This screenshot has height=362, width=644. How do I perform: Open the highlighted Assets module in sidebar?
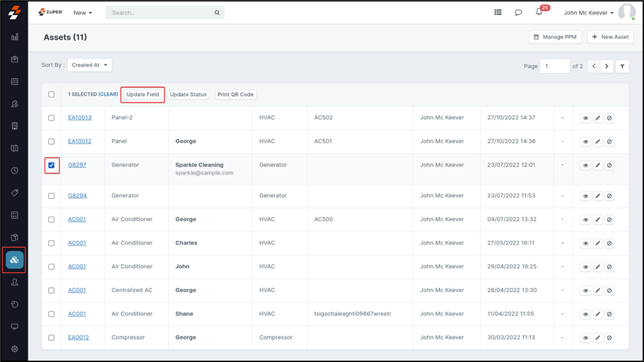14,260
